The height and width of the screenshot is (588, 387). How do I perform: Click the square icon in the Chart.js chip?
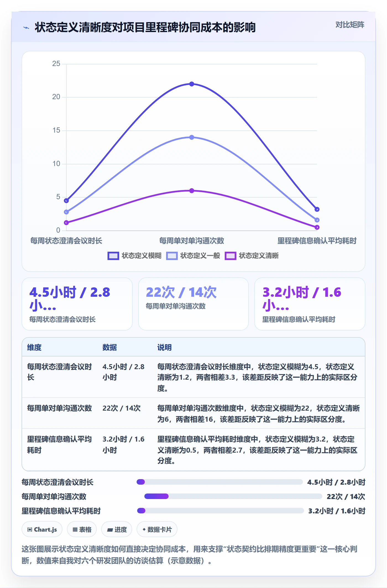tap(30, 530)
